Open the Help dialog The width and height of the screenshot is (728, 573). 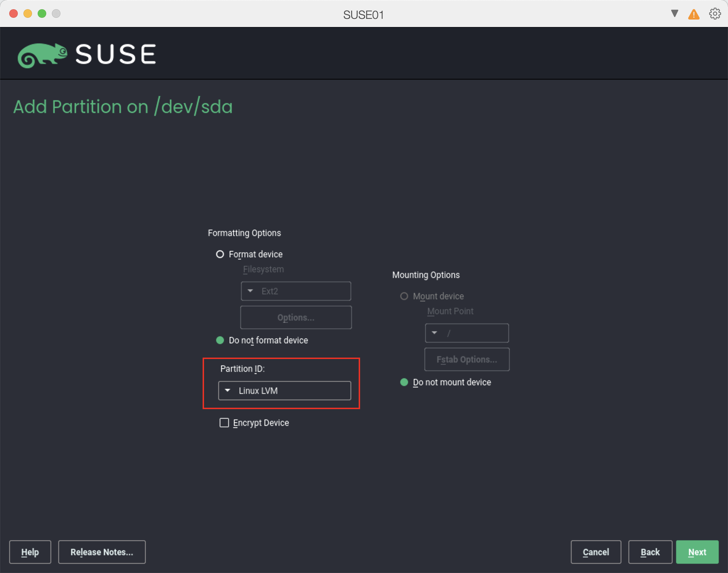click(x=30, y=552)
